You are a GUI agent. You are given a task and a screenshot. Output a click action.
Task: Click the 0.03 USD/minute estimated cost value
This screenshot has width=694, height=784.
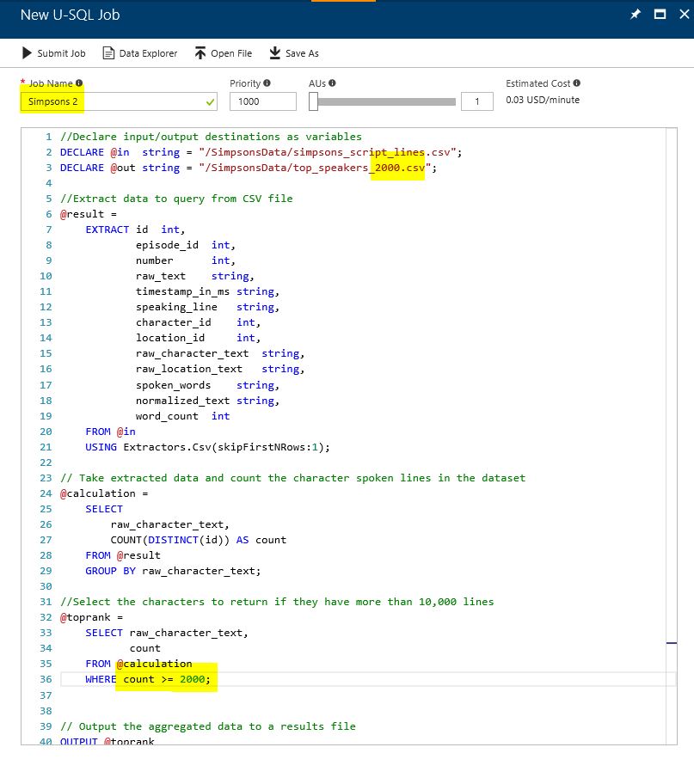click(543, 100)
